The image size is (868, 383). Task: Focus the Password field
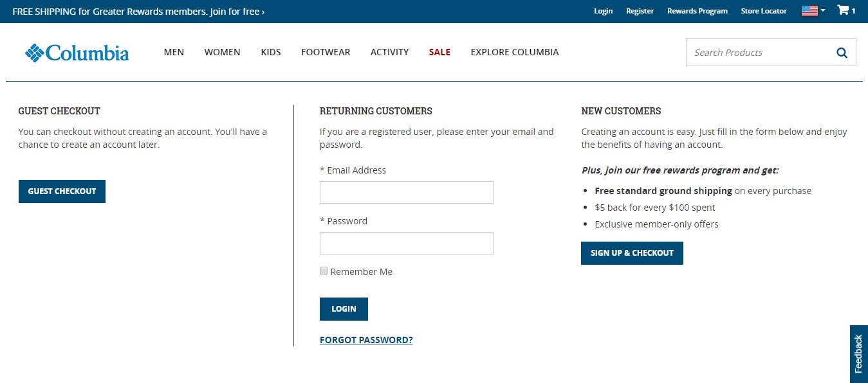(407, 243)
